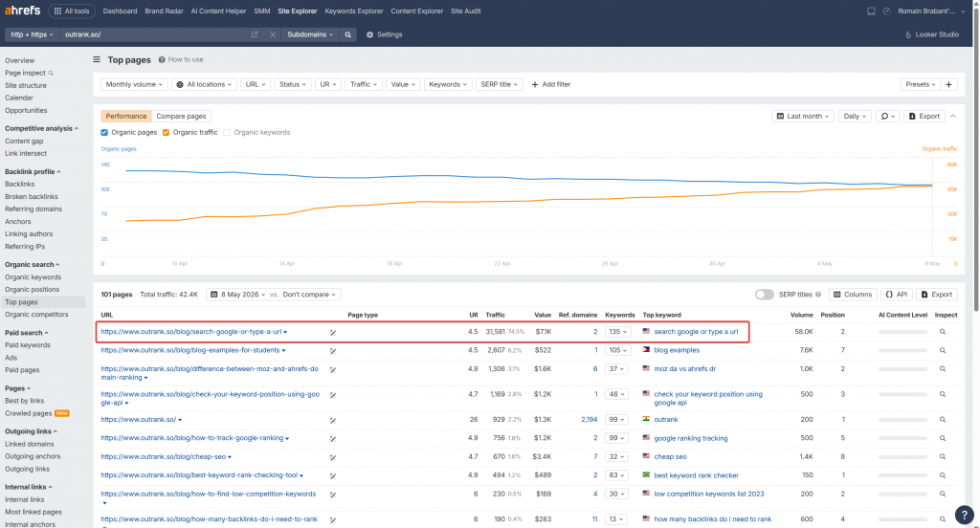Image resolution: width=980 pixels, height=528 pixels.
Task: Click the Columns button
Action: tap(853, 295)
